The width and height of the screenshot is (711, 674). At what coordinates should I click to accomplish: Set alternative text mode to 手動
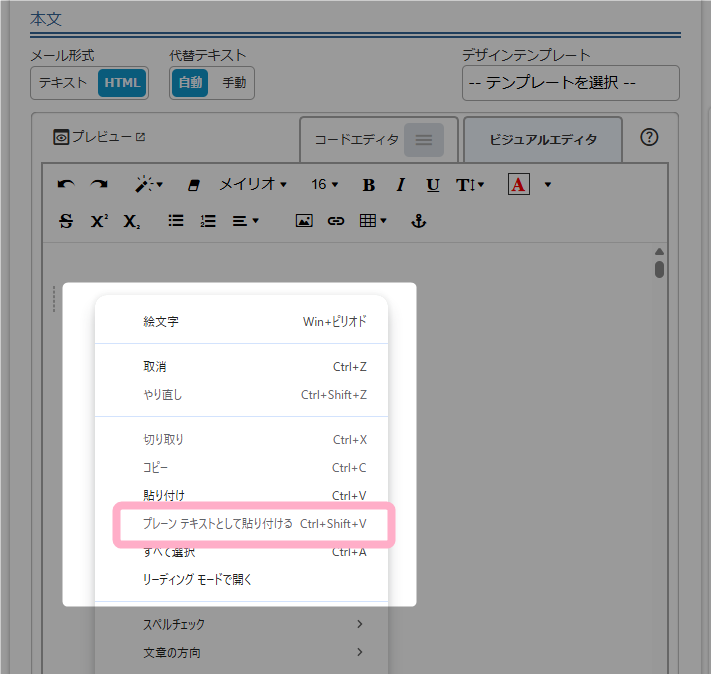coord(234,83)
